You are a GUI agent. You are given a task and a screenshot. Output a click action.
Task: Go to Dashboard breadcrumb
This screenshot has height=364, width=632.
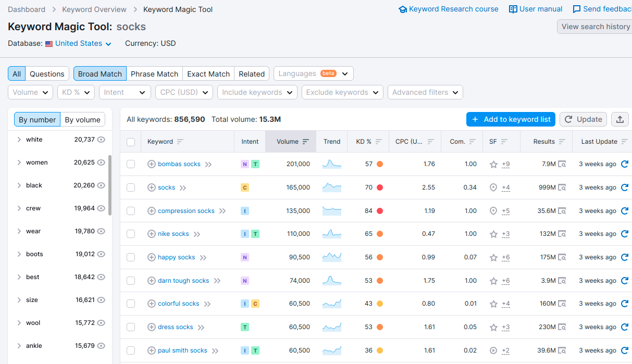click(x=27, y=9)
